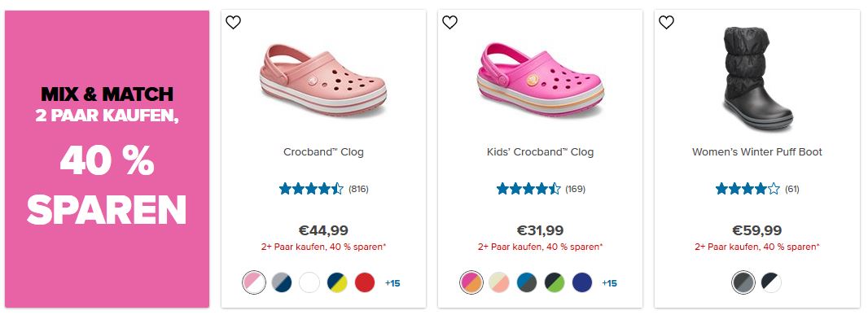Click Kids' Crocband Clog 40 % sparen offer
This screenshot has width=868, height=315.
click(541, 247)
